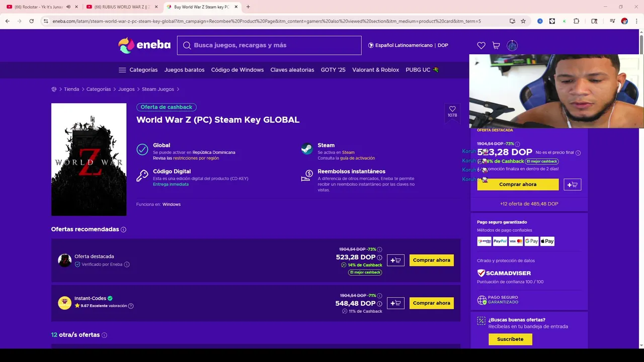Go back to previous page
Image resolution: width=644 pixels, height=362 pixels.
click(x=7, y=21)
